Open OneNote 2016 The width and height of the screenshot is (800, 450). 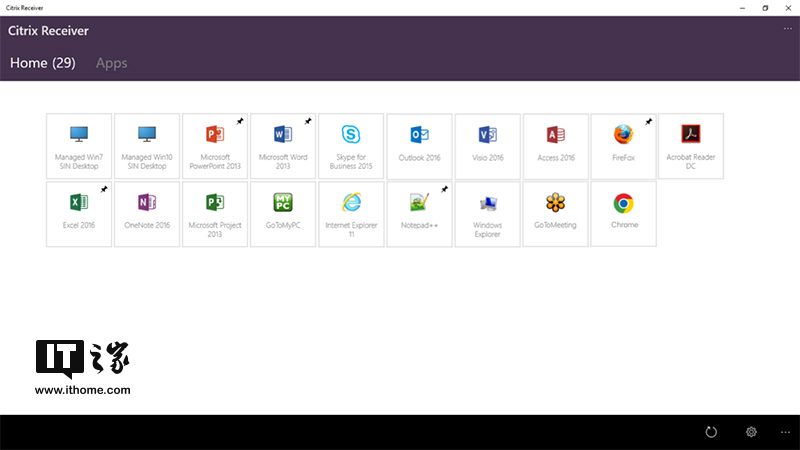click(x=147, y=214)
